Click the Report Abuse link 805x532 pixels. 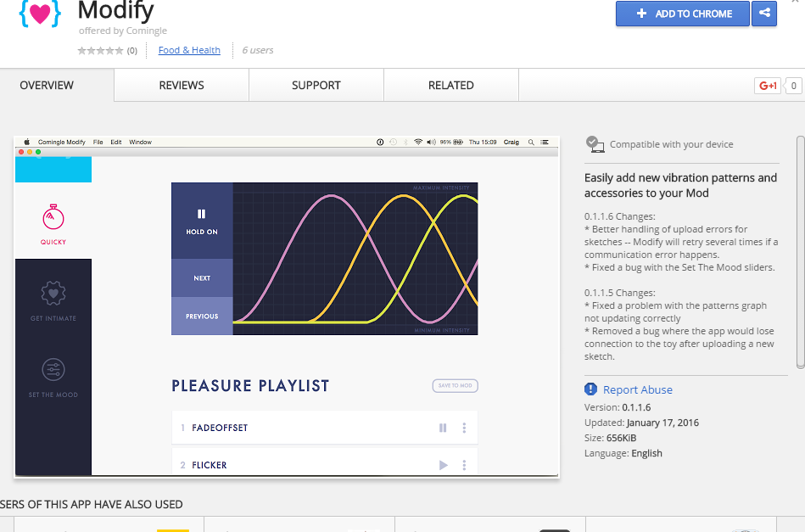(637, 389)
